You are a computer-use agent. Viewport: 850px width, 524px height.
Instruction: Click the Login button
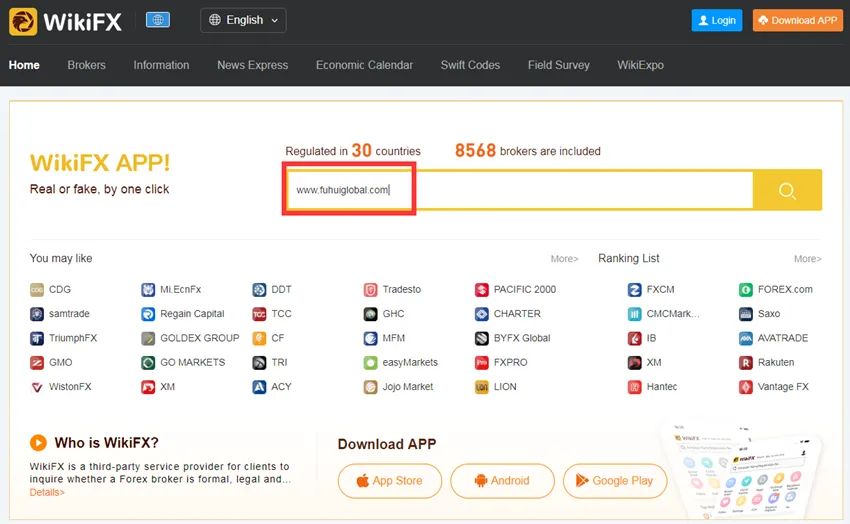(717, 21)
